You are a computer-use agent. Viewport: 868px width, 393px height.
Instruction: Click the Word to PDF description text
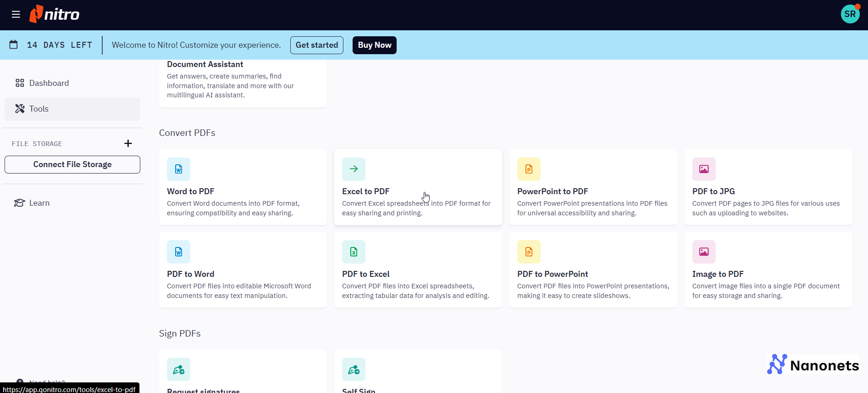233,208
